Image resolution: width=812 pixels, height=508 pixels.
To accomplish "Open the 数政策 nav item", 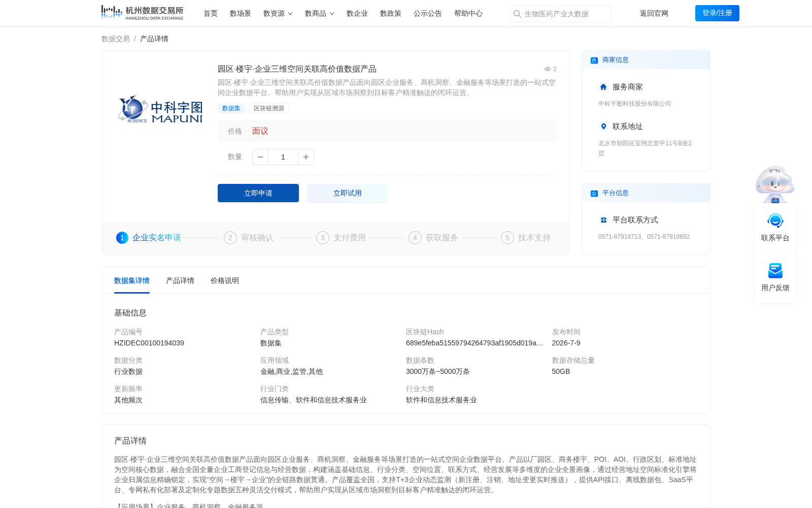I will tap(391, 13).
